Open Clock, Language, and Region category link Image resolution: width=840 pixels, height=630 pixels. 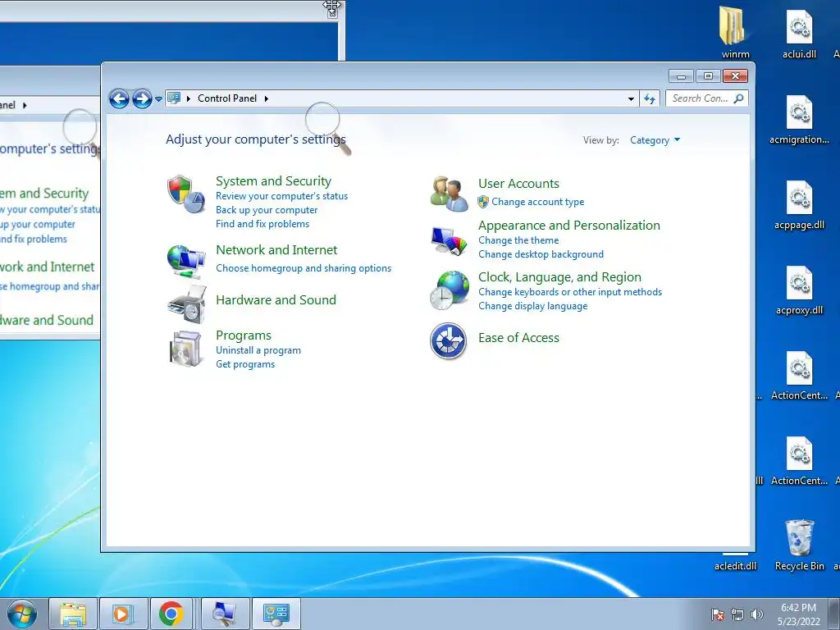[x=559, y=277]
